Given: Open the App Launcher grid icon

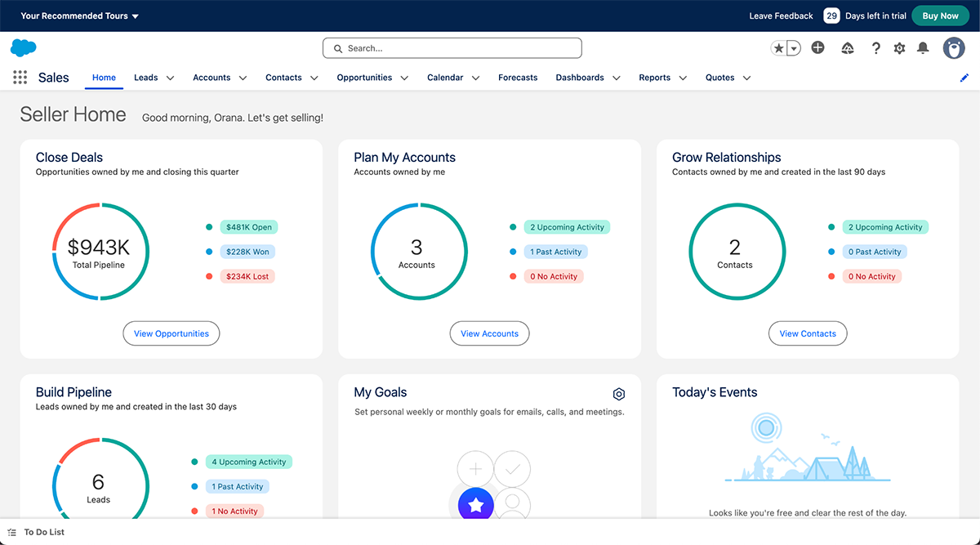Looking at the screenshot, I should coord(20,77).
